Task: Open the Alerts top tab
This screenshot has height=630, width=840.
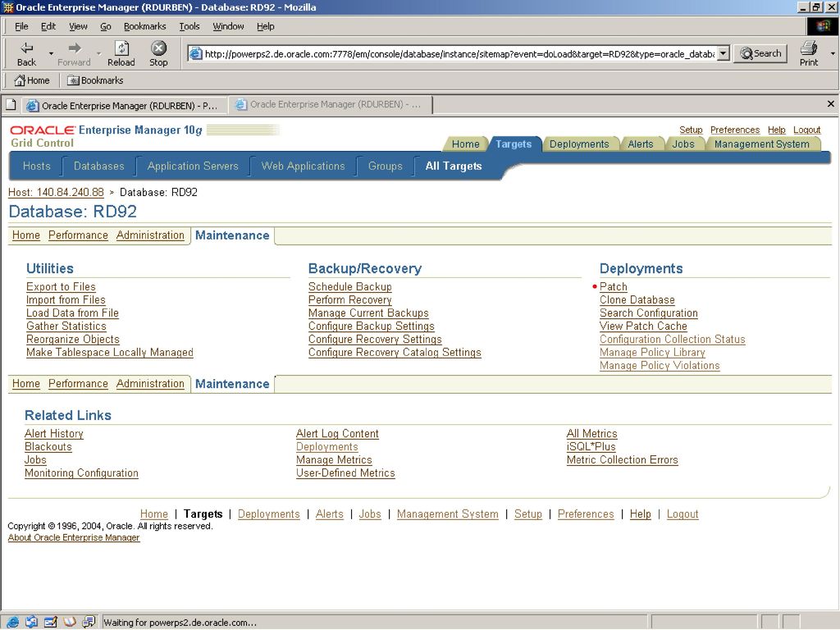Action: click(640, 144)
